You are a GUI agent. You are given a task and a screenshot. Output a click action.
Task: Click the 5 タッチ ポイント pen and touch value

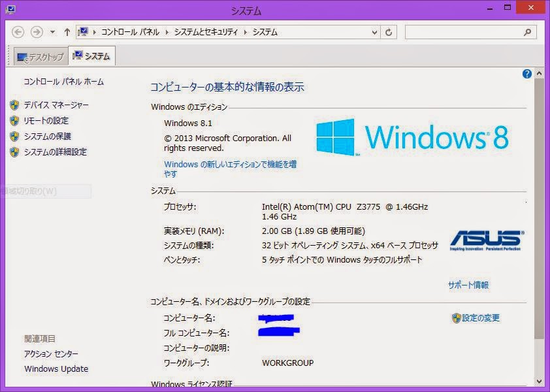point(342,260)
